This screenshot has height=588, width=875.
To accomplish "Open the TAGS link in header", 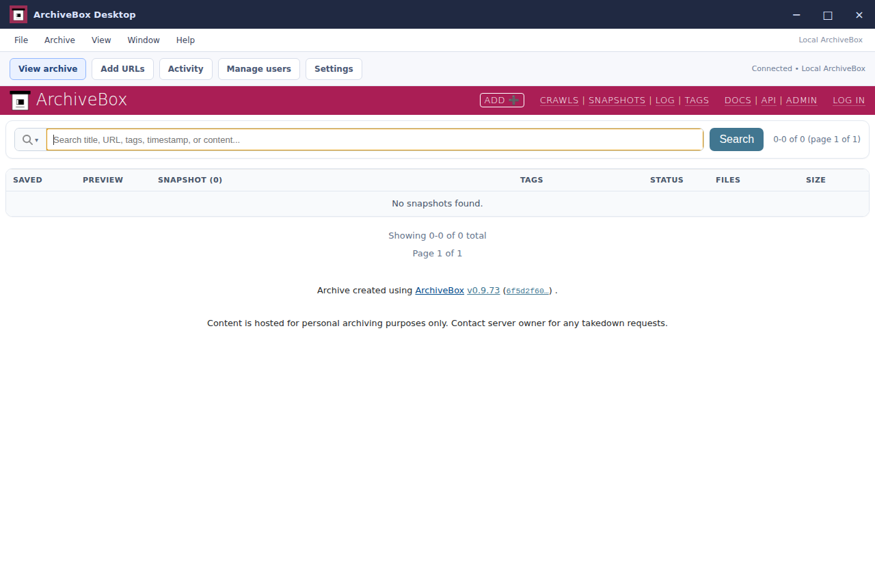I will [x=697, y=101].
